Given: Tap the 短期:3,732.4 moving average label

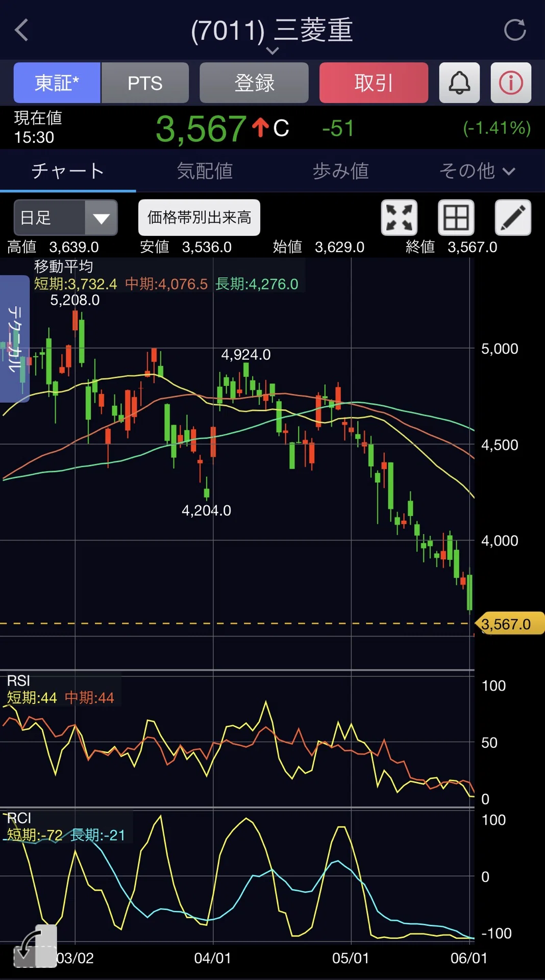Looking at the screenshot, I should 76,284.
